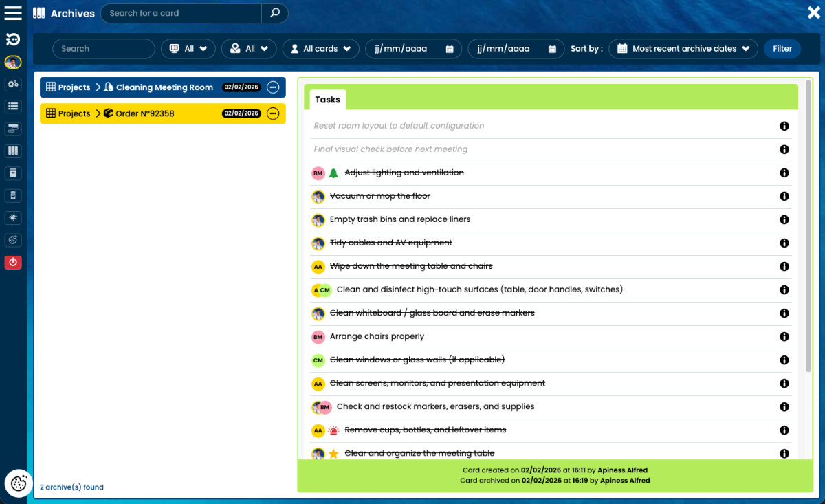Click the Filter button
This screenshot has height=504, width=825.
pos(782,49)
